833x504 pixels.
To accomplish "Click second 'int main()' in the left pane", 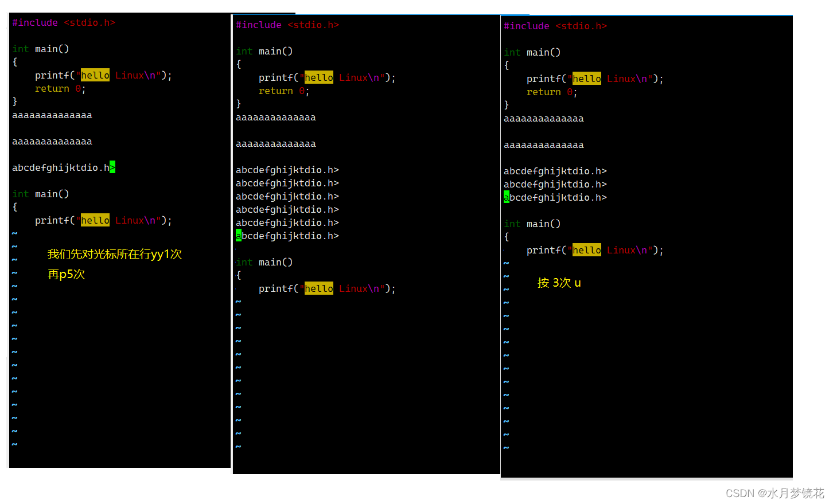I will pos(41,194).
